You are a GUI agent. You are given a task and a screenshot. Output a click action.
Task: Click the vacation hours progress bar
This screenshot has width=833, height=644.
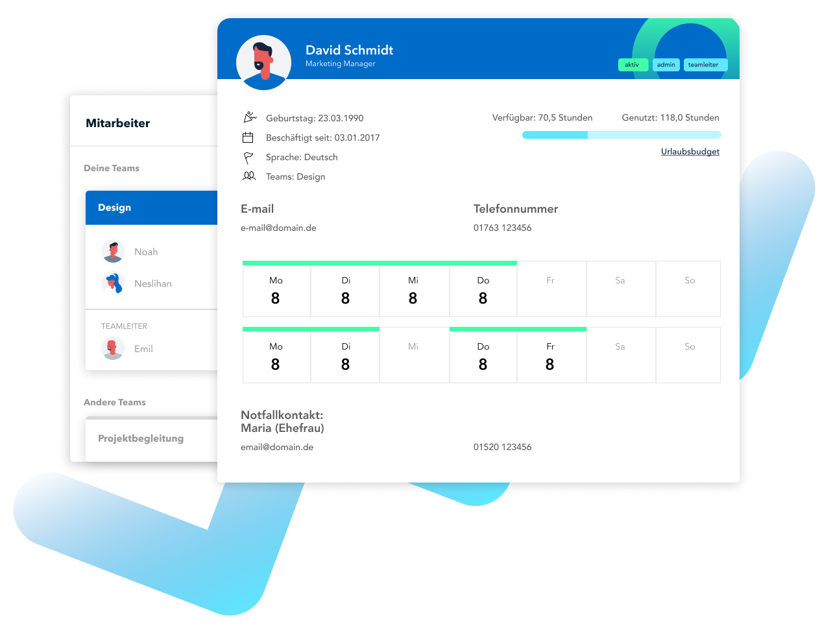click(x=622, y=135)
